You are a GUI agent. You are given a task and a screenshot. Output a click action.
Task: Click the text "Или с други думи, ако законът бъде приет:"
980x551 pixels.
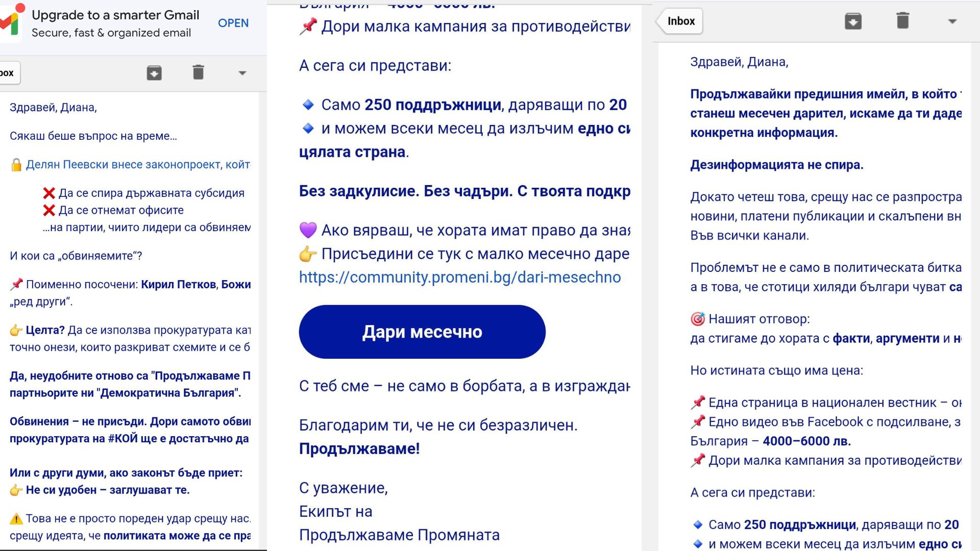pos(126,472)
